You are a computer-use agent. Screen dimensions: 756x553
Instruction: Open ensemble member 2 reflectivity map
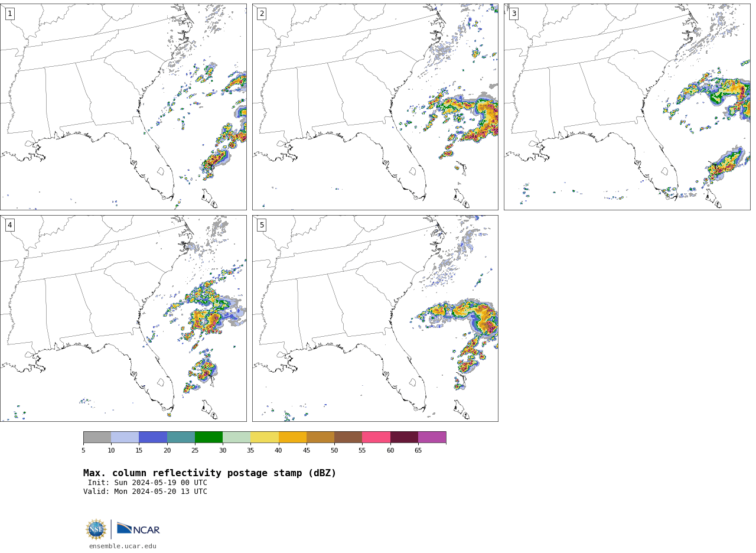[375, 107]
